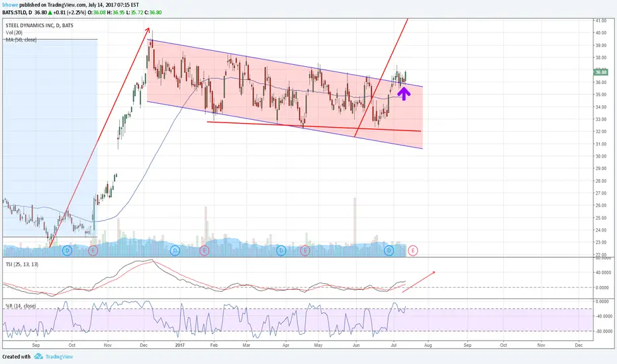Open the 'Created with TradingView' link
Screen dimensions: 617x364
click(38, 357)
